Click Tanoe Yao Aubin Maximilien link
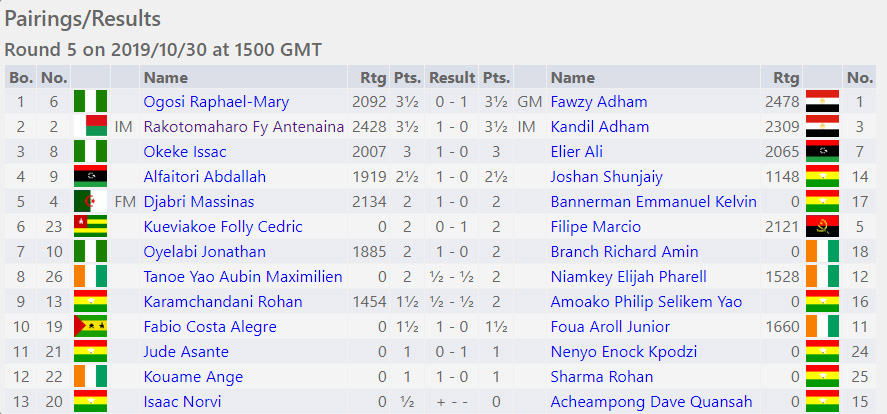 (243, 277)
